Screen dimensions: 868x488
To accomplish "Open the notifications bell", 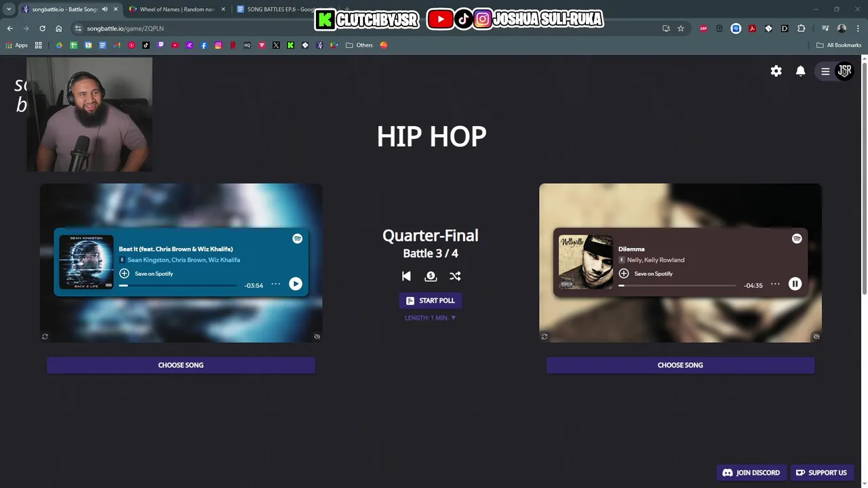I will (800, 71).
